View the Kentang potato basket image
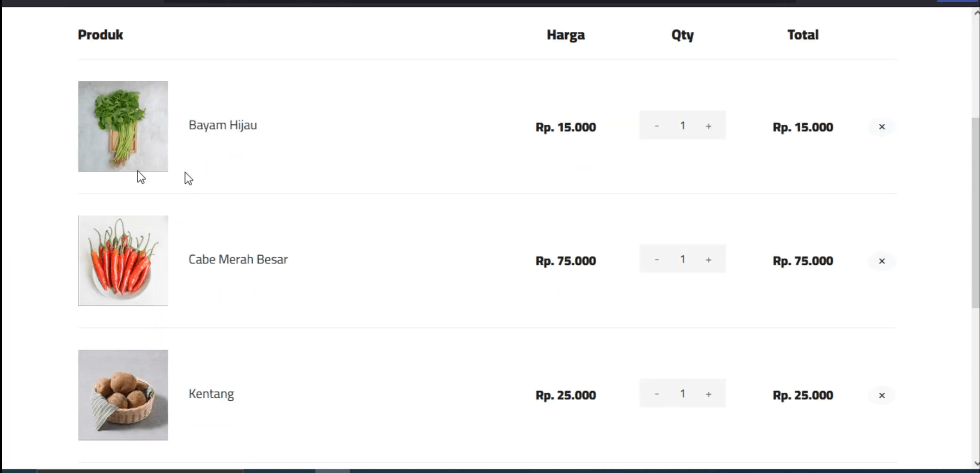This screenshot has height=473, width=980. (x=123, y=395)
